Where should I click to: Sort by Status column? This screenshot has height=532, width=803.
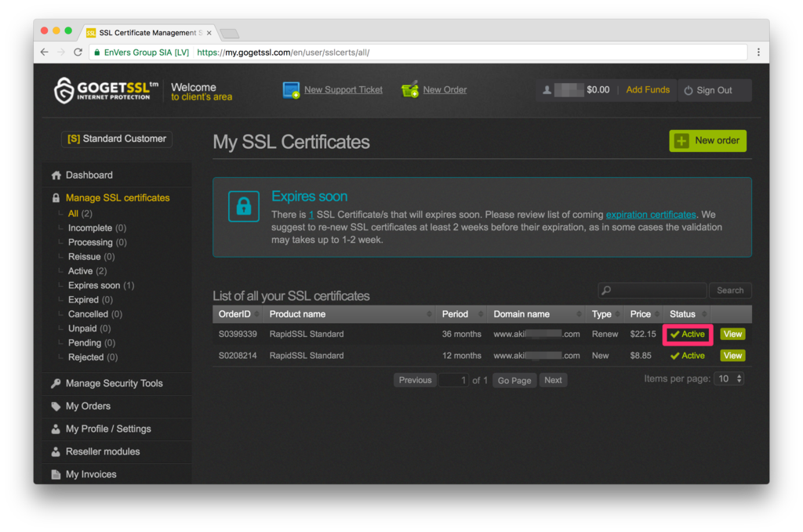click(687, 314)
